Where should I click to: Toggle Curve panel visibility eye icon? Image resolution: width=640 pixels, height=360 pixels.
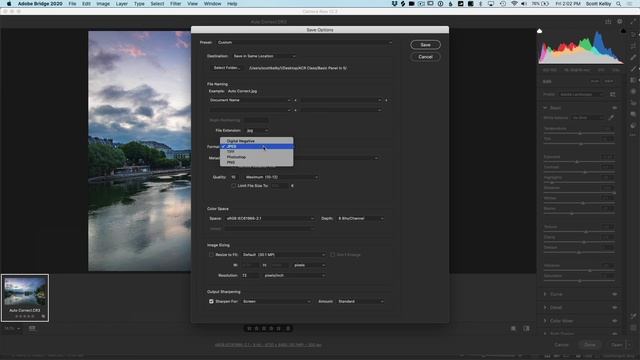[x=614, y=294]
